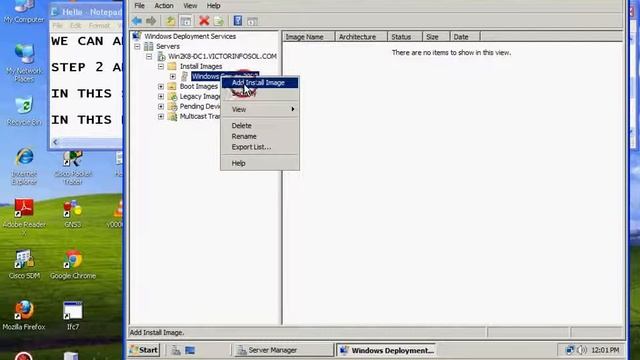Click the Multicast Transmissions folder icon
Screen dimensions: 640x360
click(x=172, y=116)
